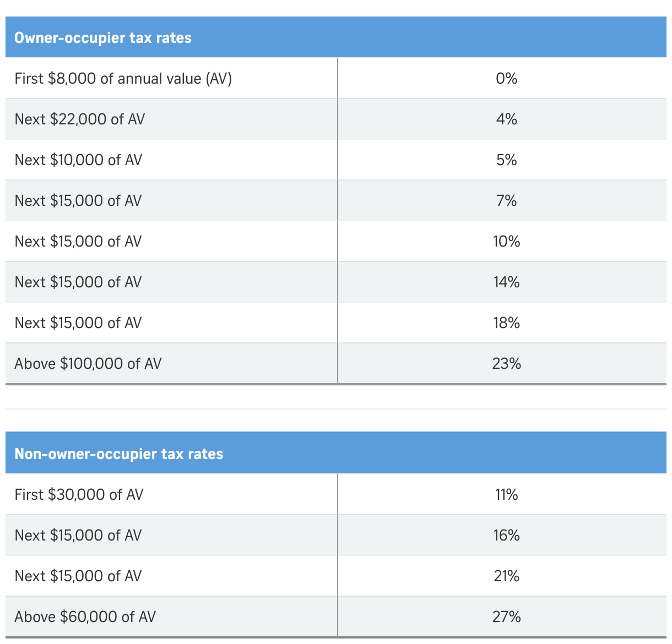Click the 11% rate value

(506, 495)
